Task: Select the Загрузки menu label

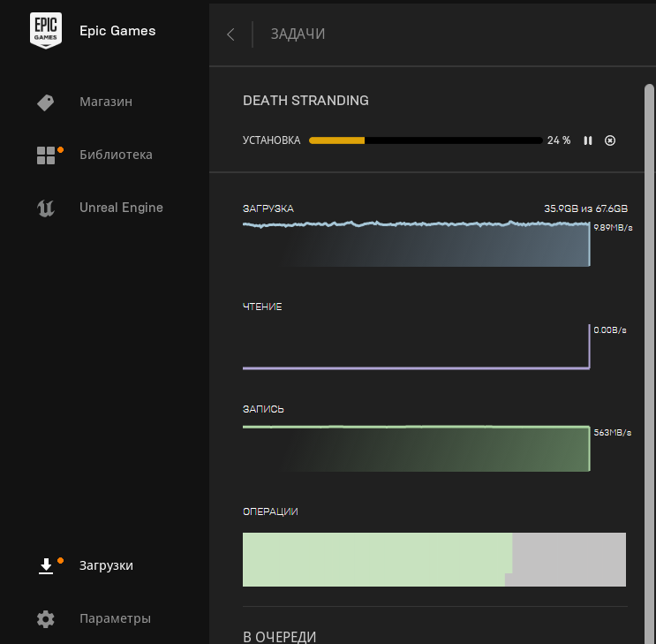Action: pos(106,565)
